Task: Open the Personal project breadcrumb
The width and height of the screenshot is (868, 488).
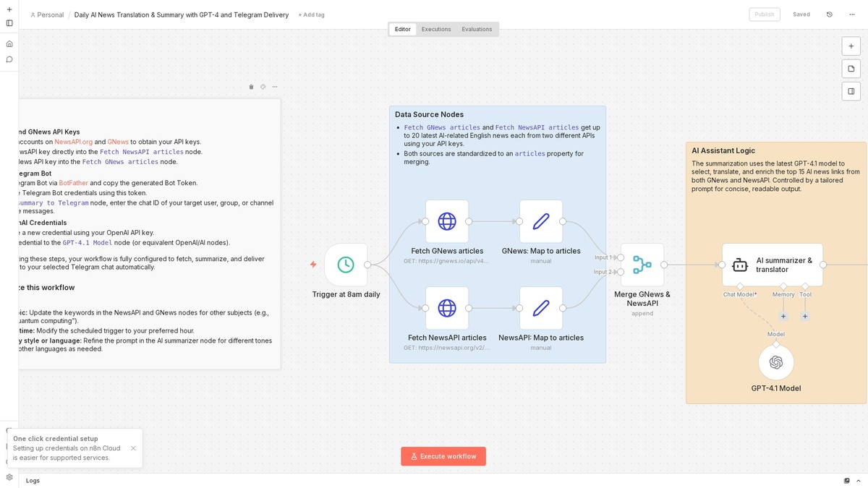Action: pyautogui.click(x=46, y=15)
